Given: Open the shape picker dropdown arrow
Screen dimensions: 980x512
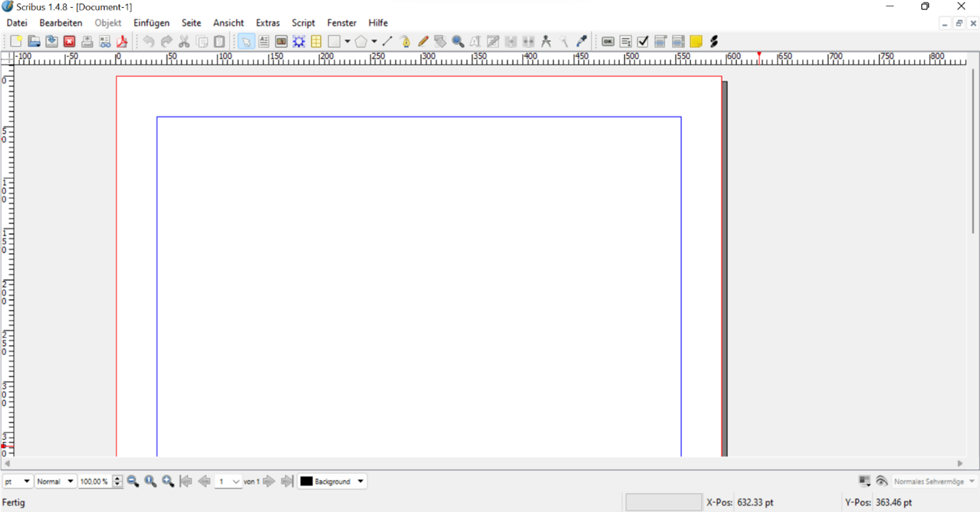Looking at the screenshot, I should point(347,42).
